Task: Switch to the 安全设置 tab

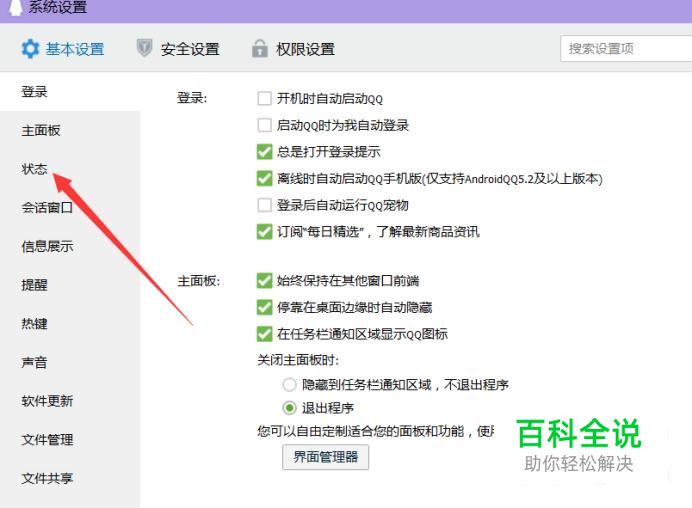Action: 178,49
